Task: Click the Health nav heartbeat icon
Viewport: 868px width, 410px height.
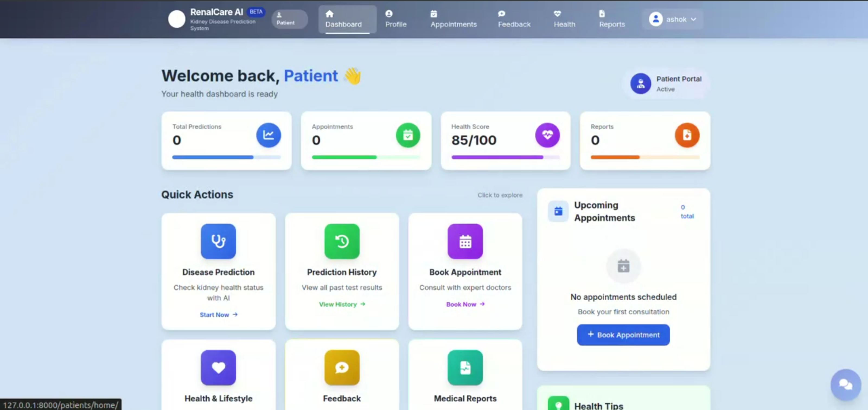Action: coord(557,14)
